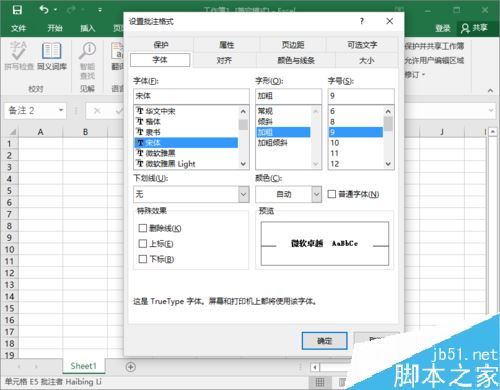Select row 5 header
500x390 pixels.
pos(9,191)
